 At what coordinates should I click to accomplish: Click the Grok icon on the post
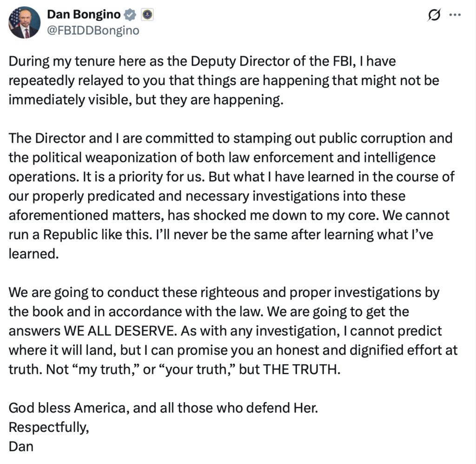[433, 15]
